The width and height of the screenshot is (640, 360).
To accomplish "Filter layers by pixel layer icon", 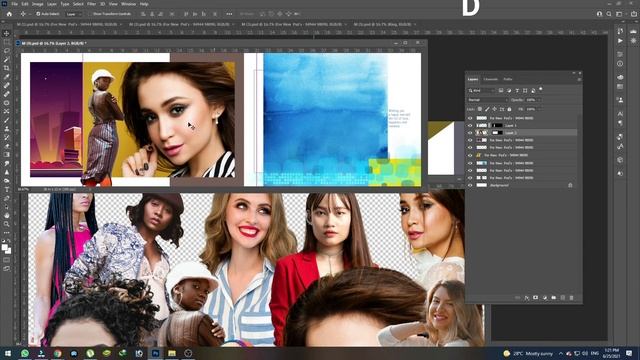I will [501, 90].
